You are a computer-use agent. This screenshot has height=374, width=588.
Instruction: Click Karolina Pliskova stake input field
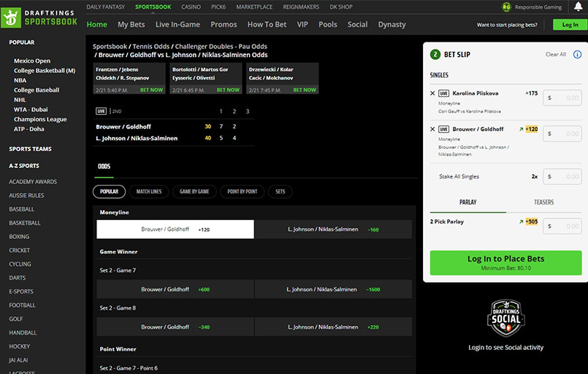coord(562,98)
